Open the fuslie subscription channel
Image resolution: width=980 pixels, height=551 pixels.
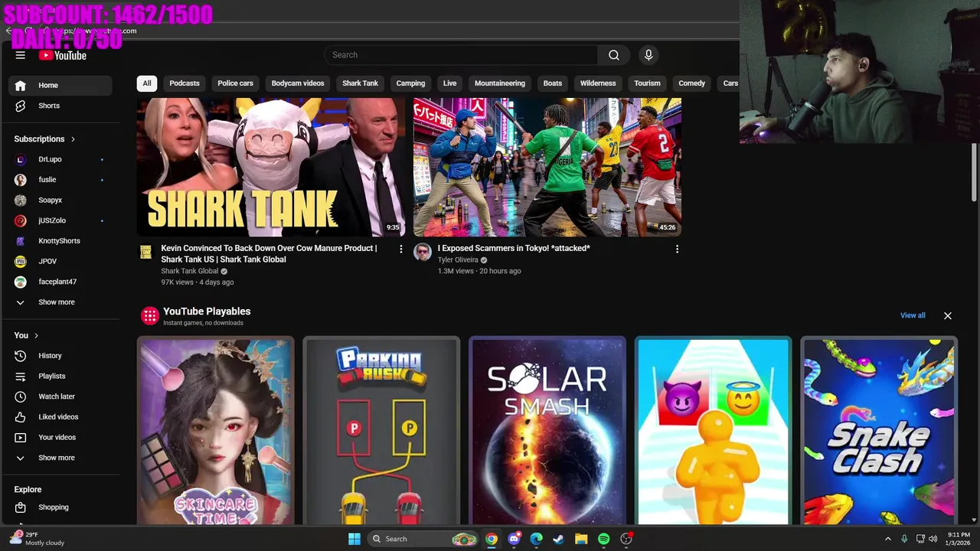click(x=60, y=180)
